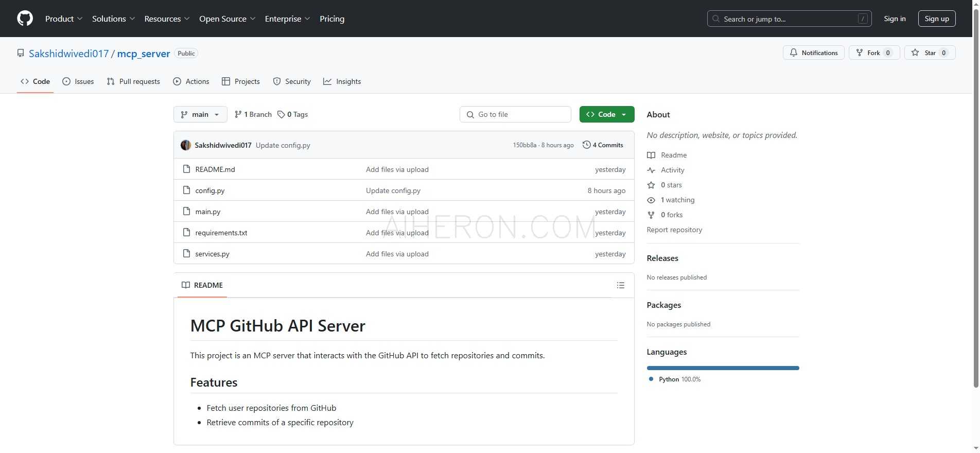This screenshot has height=453, width=980.
Task: Expand the Solutions menu
Action: tap(114, 19)
